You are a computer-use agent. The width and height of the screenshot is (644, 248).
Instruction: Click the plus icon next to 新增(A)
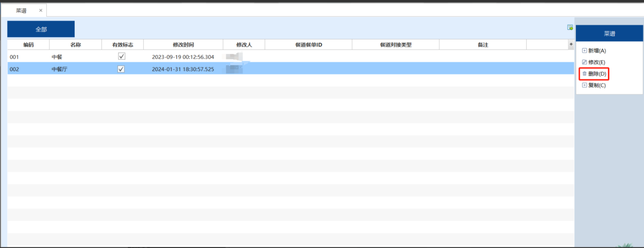[584, 50]
